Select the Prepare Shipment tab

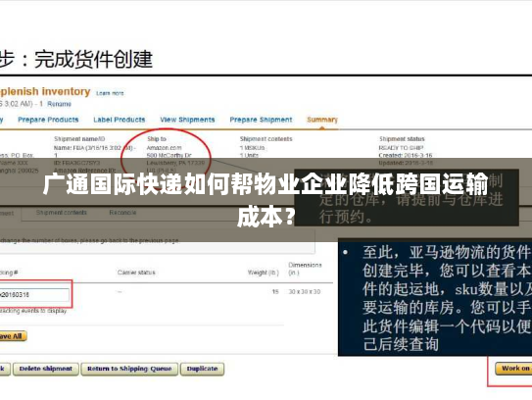[261, 120]
